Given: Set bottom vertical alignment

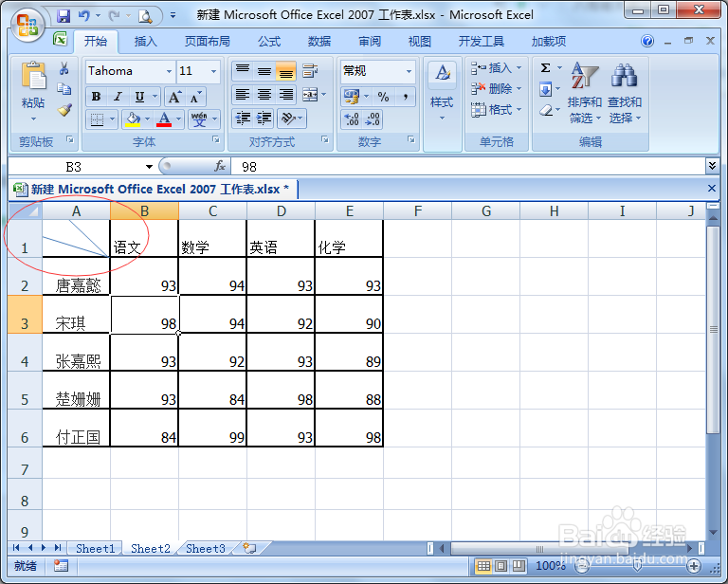Looking at the screenshot, I should (286, 70).
